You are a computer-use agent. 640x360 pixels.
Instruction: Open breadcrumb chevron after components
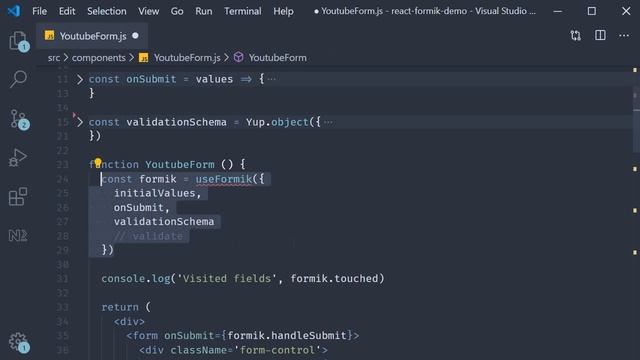[131, 58]
